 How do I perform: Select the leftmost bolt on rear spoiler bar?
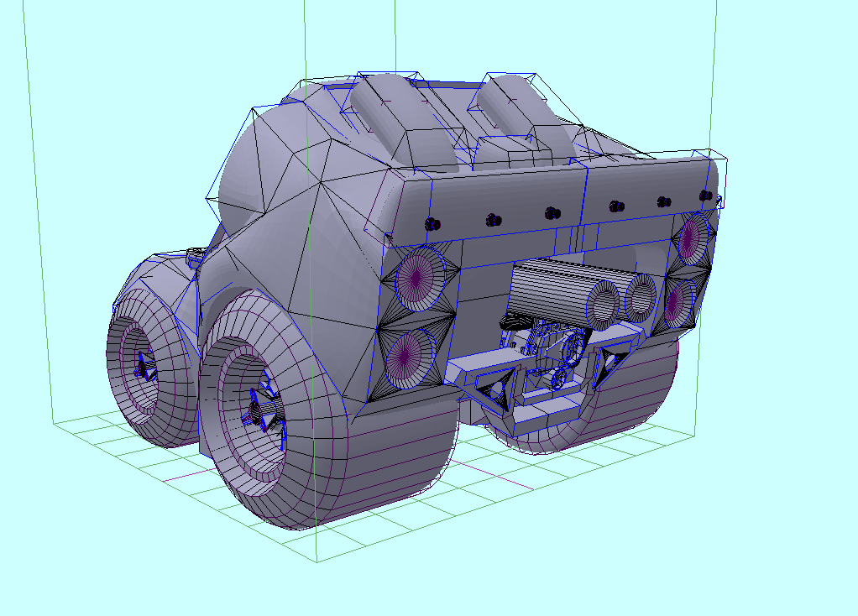coord(433,224)
